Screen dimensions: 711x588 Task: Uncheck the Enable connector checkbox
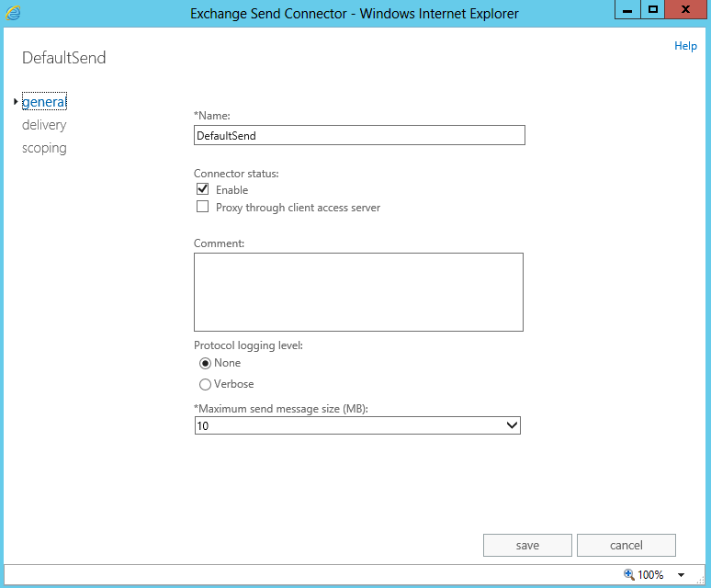[203, 189]
